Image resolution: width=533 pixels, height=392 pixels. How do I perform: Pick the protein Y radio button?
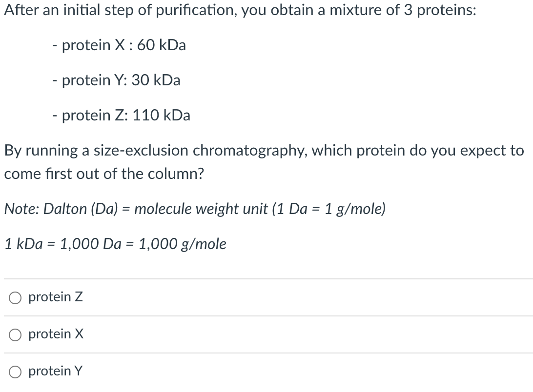[x=15, y=372]
